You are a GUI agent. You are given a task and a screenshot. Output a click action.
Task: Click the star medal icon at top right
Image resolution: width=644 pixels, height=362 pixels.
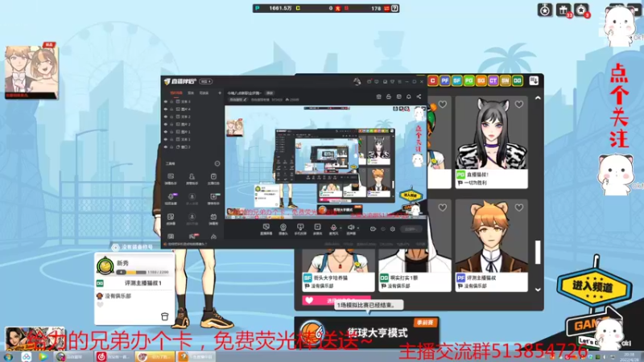pyautogui.click(x=545, y=10)
